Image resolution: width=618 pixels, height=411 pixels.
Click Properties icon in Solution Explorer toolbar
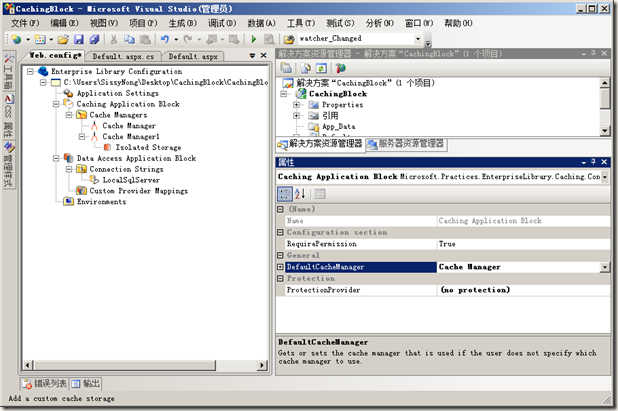pyautogui.click(x=286, y=68)
